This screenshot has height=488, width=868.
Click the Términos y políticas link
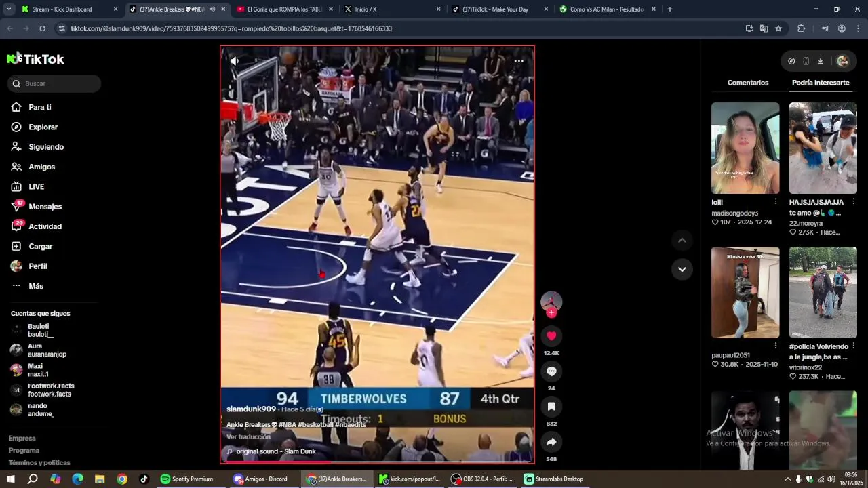tap(39, 463)
